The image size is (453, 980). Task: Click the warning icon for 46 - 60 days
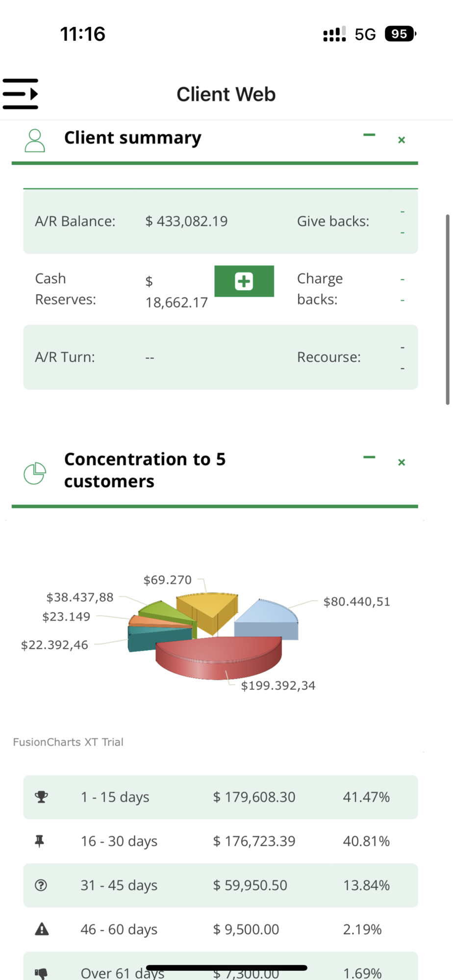pyautogui.click(x=42, y=929)
